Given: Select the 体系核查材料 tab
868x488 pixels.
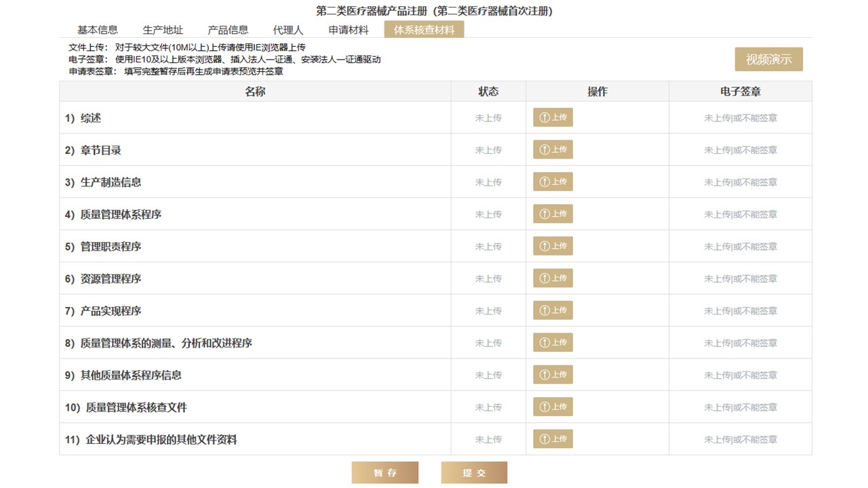Looking at the screenshot, I should (x=424, y=30).
